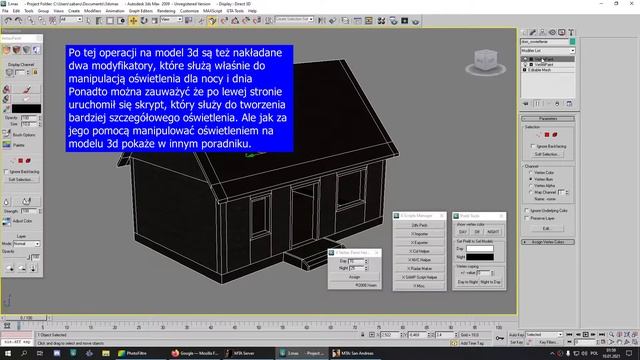Click the Select Object arrow tool
640x360 pixels.
[x=89, y=20]
